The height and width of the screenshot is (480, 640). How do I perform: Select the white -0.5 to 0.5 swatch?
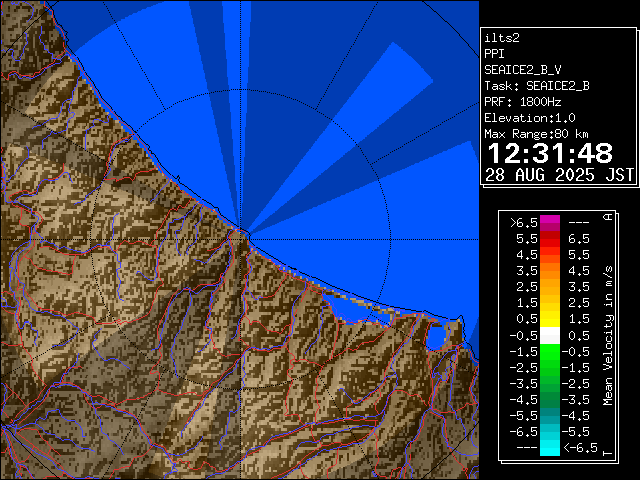pyautogui.click(x=549, y=335)
